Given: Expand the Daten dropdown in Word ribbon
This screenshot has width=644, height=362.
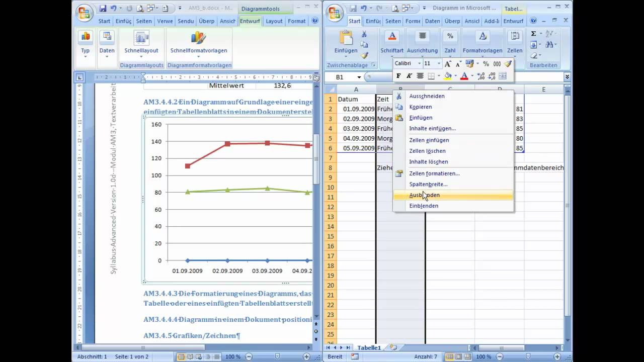Looking at the screenshot, I should pyautogui.click(x=107, y=56).
